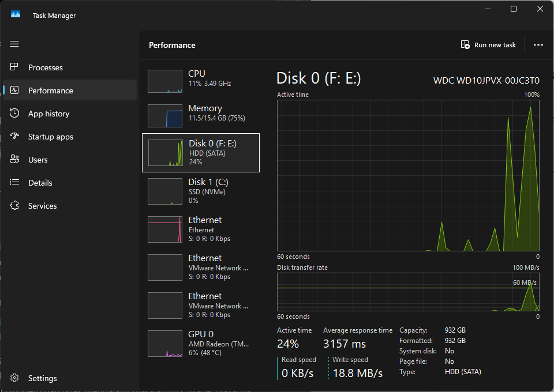Screen dimensions: 554x392
Task: Select the GPU 0 AMD Radeon thumbnail
Action: pos(165,344)
